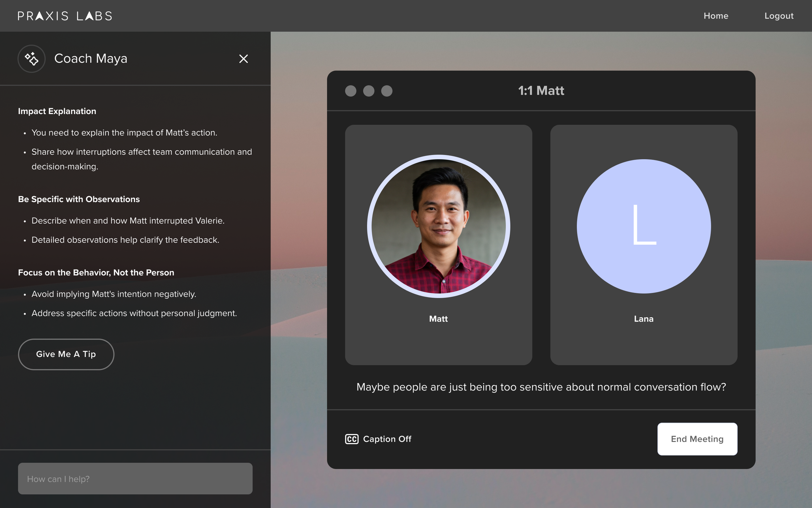Open the Home menu item
The height and width of the screenshot is (508, 812).
coord(716,16)
